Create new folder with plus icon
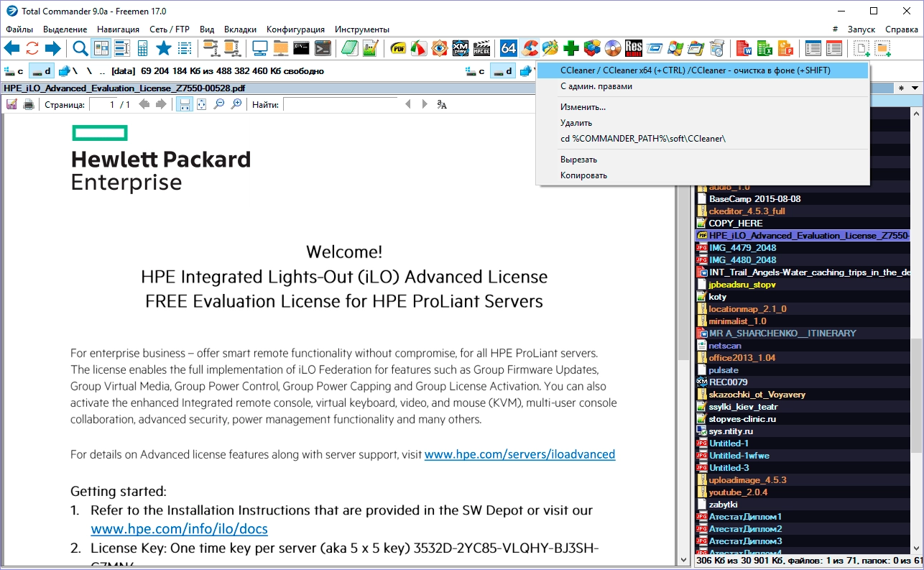This screenshot has height=570, width=924. coord(882,48)
